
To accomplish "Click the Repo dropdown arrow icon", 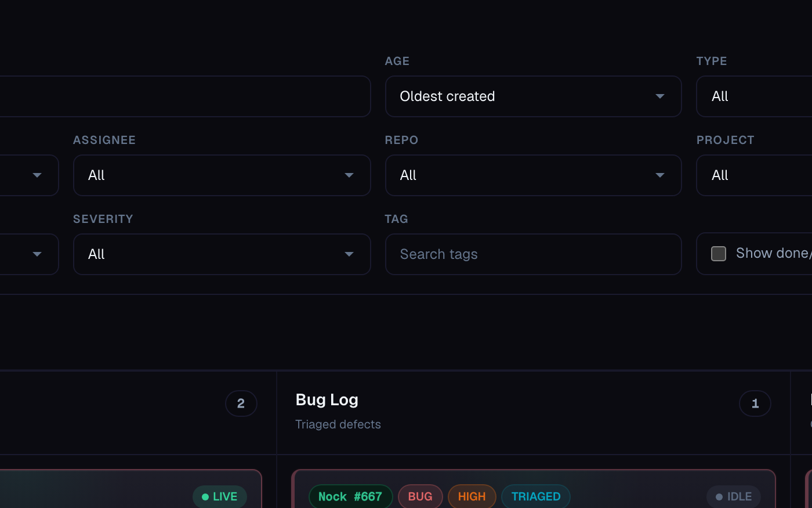I will pyautogui.click(x=660, y=175).
